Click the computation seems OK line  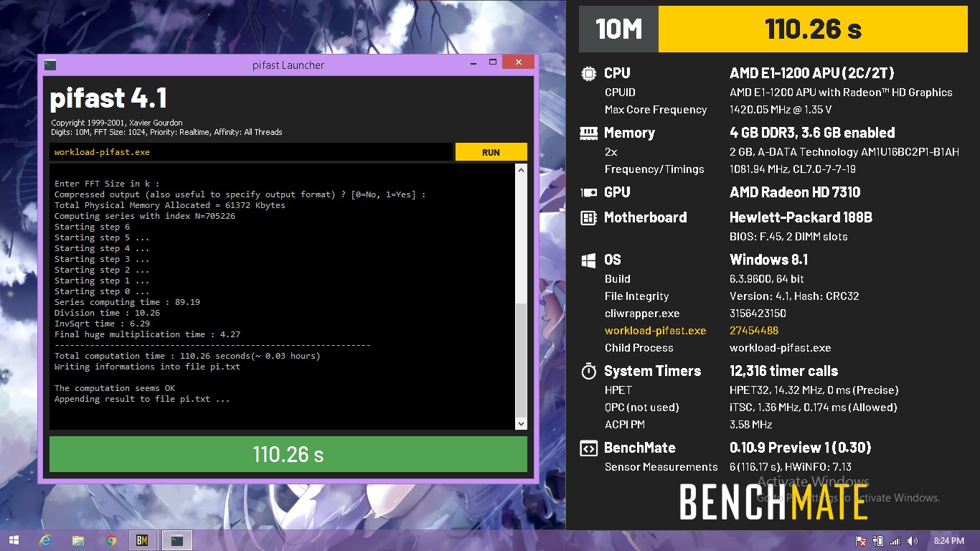point(115,388)
